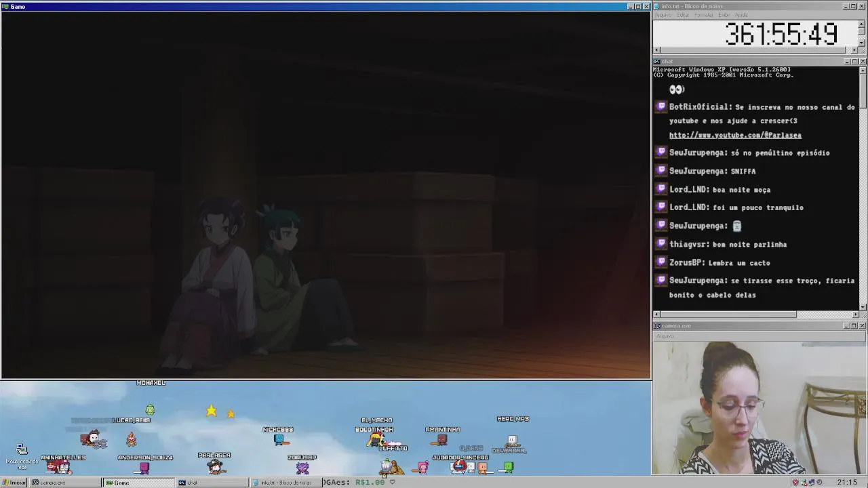Click the anime video in Game window
This screenshot has width=868, height=488.
[325, 195]
